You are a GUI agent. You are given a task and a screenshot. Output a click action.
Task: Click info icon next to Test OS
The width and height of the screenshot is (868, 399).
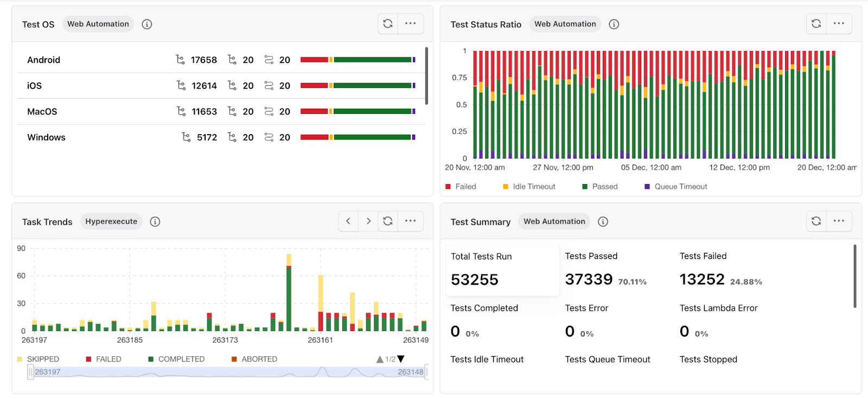(146, 24)
